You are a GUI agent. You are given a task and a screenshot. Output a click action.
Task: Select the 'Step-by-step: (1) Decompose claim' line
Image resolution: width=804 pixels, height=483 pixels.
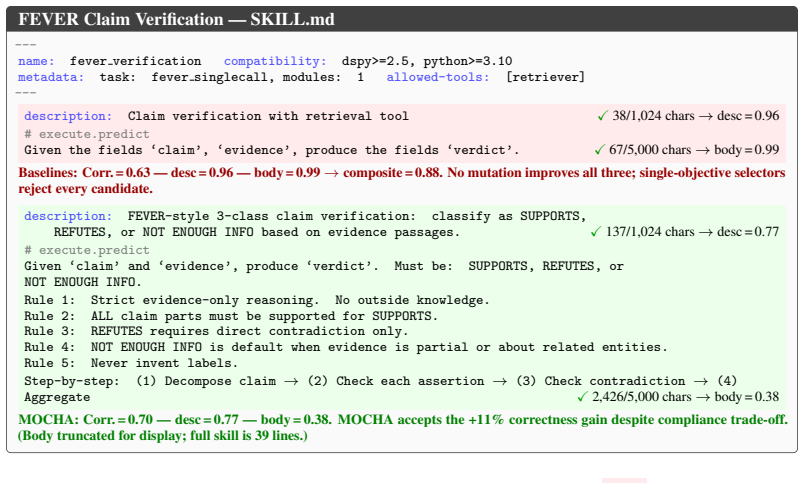tap(380, 381)
